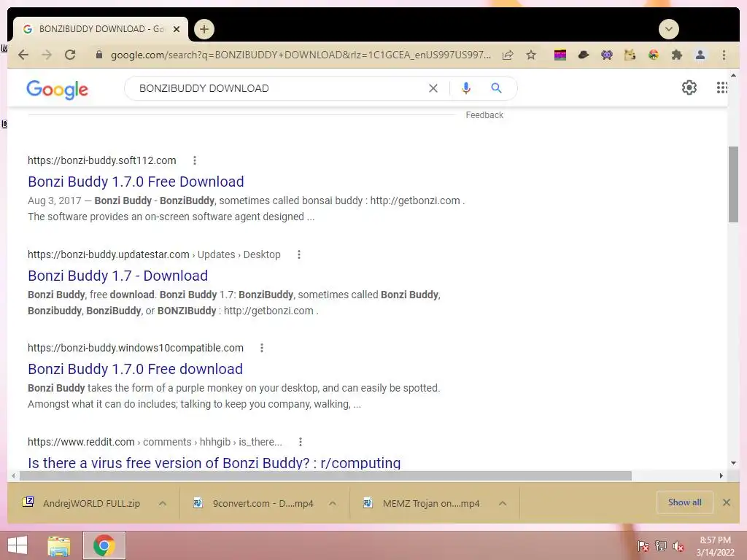Expand options for MEMZ Trojan mp4 download
The height and width of the screenshot is (560, 747).
[x=502, y=503]
